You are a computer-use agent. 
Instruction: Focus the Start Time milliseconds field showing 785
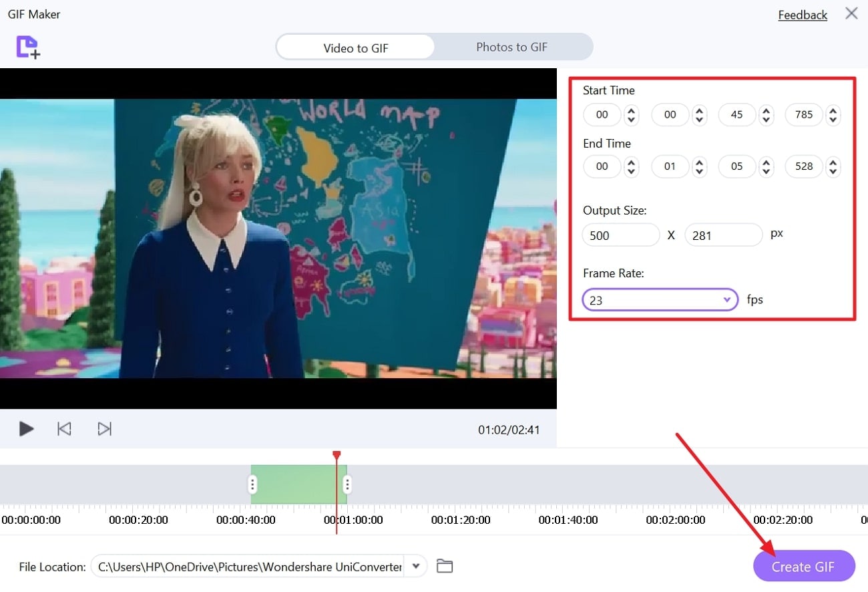804,114
